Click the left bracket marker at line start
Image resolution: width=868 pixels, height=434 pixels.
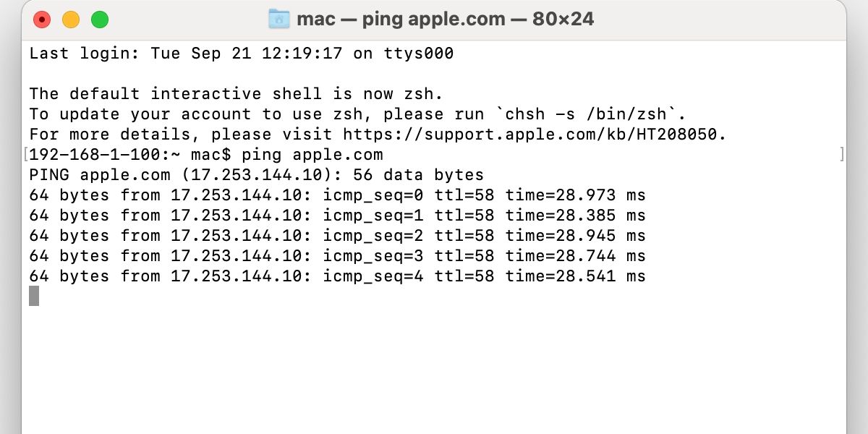click(x=25, y=153)
